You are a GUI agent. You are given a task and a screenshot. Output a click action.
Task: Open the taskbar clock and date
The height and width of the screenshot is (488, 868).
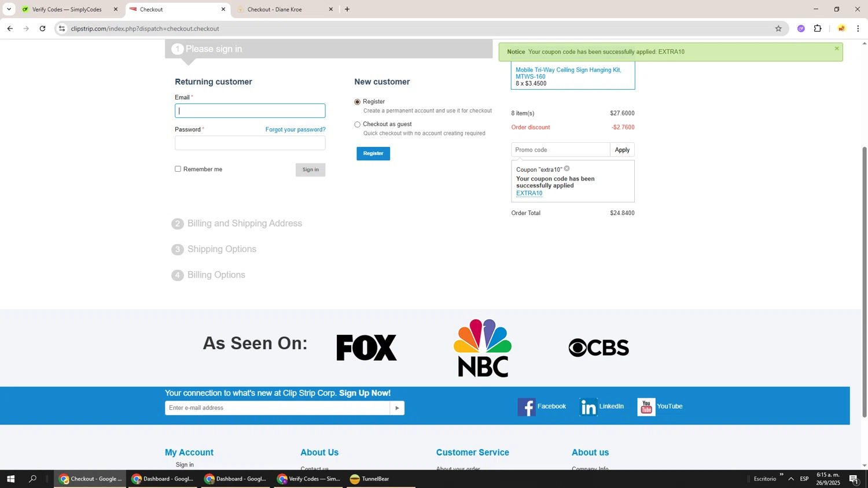(828, 479)
